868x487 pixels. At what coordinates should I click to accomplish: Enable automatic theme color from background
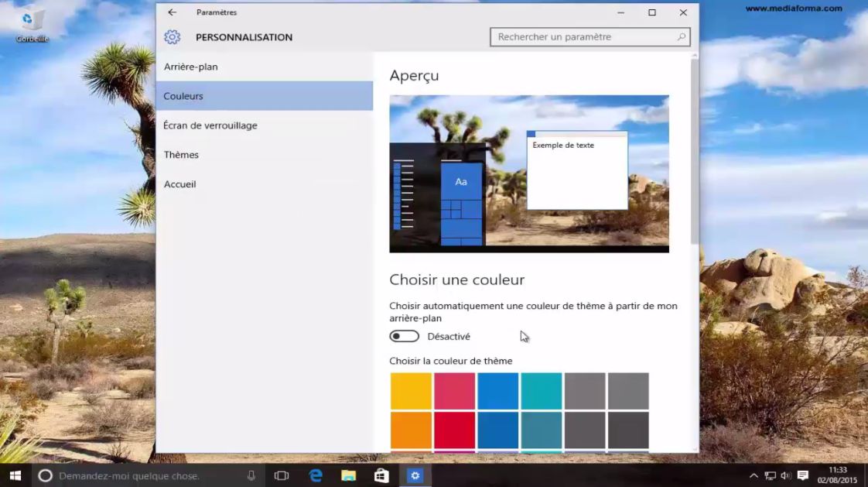click(404, 336)
